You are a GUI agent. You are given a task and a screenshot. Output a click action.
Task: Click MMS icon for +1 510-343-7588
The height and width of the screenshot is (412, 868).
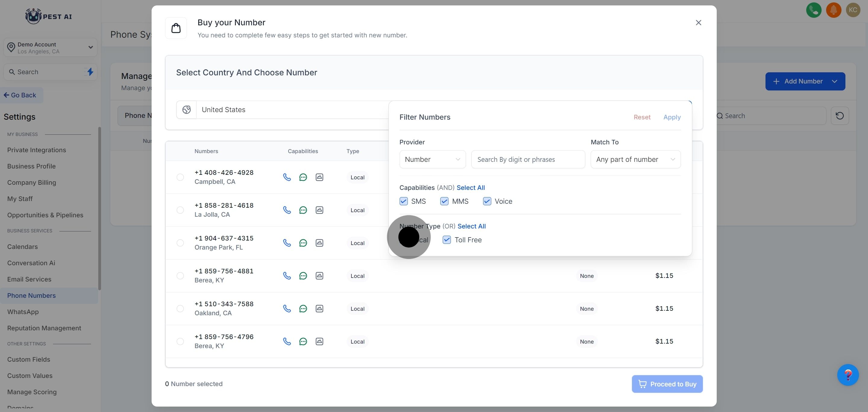click(x=319, y=309)
